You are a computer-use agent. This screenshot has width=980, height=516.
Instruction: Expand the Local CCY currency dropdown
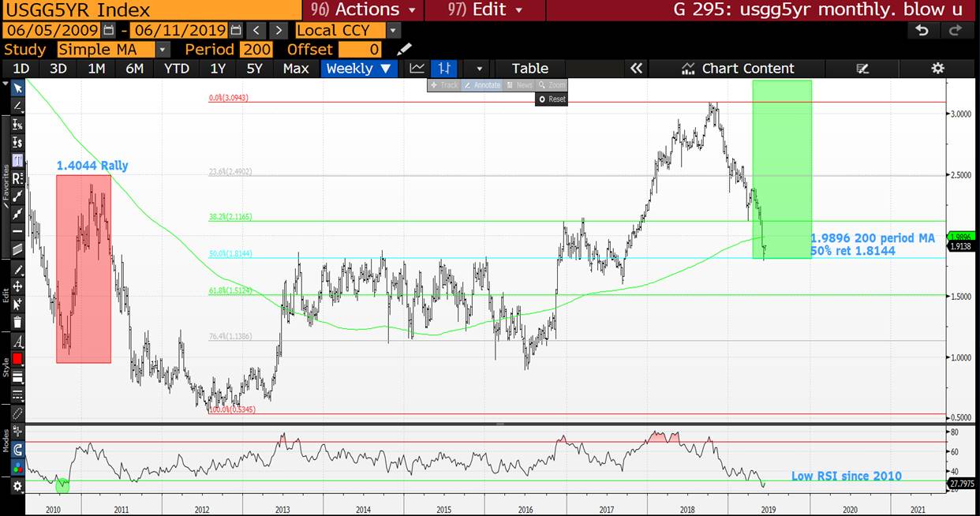[x=393, y=30]
